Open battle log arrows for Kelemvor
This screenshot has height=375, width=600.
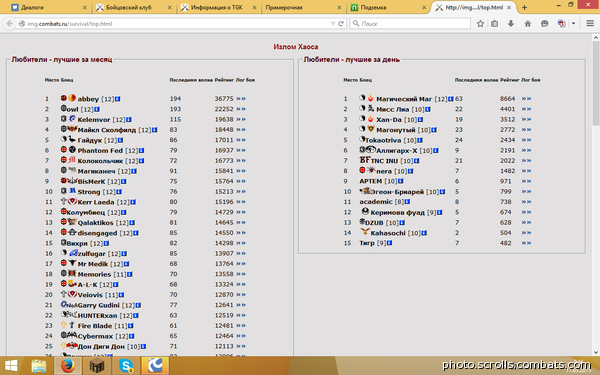click(241, 119)
